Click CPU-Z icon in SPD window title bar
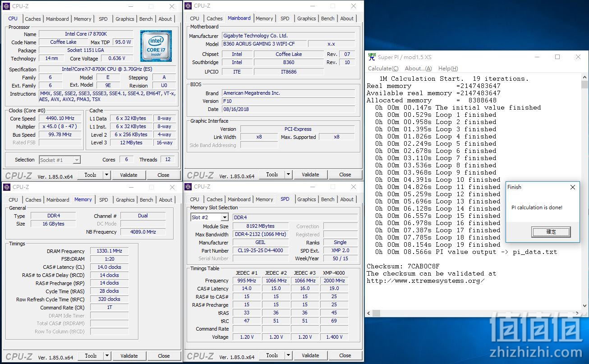The image size is (589, 364). click(189, 187)
